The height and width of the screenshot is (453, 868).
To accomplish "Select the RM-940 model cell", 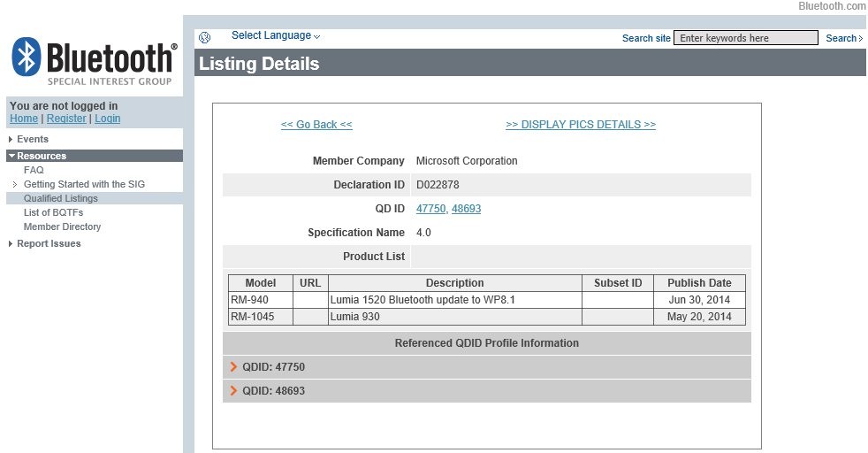I will (x=261, y=300).
